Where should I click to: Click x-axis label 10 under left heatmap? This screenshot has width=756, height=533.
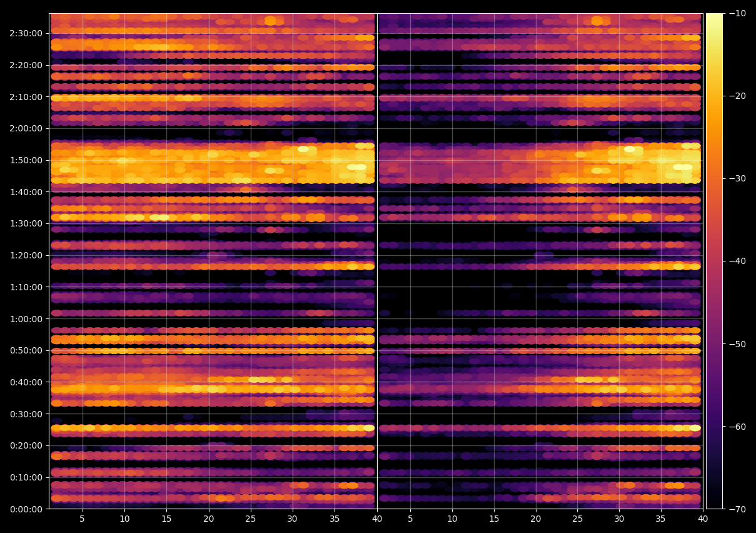click(124, 519)
